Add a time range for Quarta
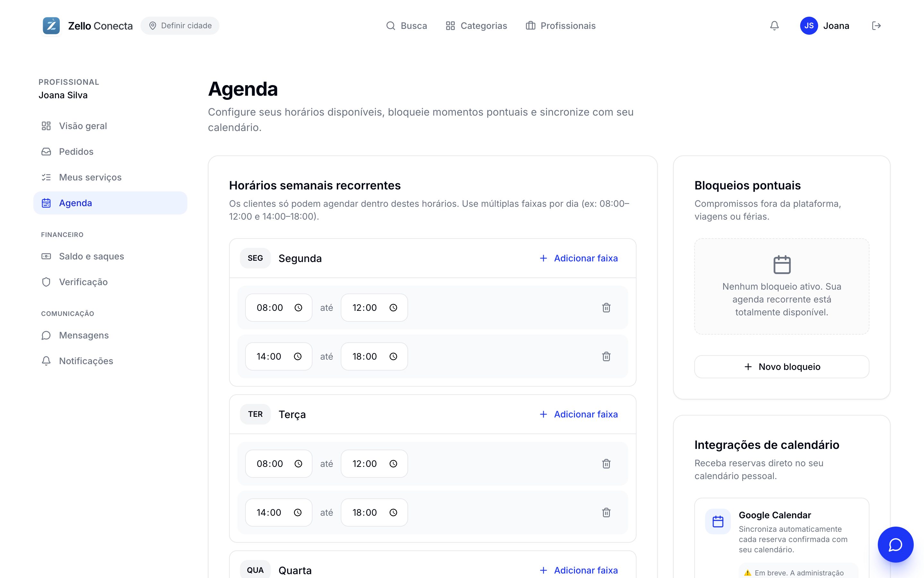This screenshot has height=578, width=924. [x=578, y=570]
